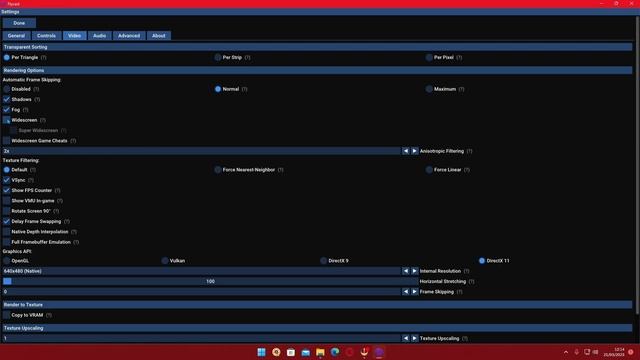The height and width of the screenshot is (360, 640).
Task: Open the Controls tab
Action: click(47, 36)
